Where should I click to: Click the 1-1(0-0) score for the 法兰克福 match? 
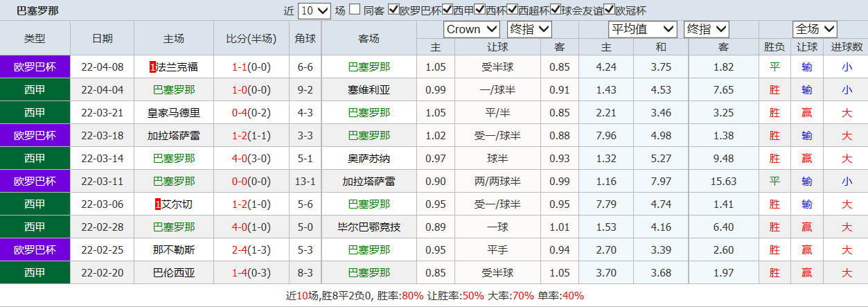click(x=251, y=67)
